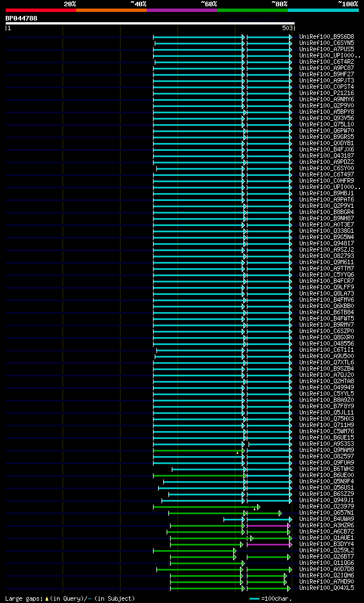The width and height of the screenshot is (364, 603).
Task: Select hit label UniRef100_A9S3S3
Action: tap(327, 444)
